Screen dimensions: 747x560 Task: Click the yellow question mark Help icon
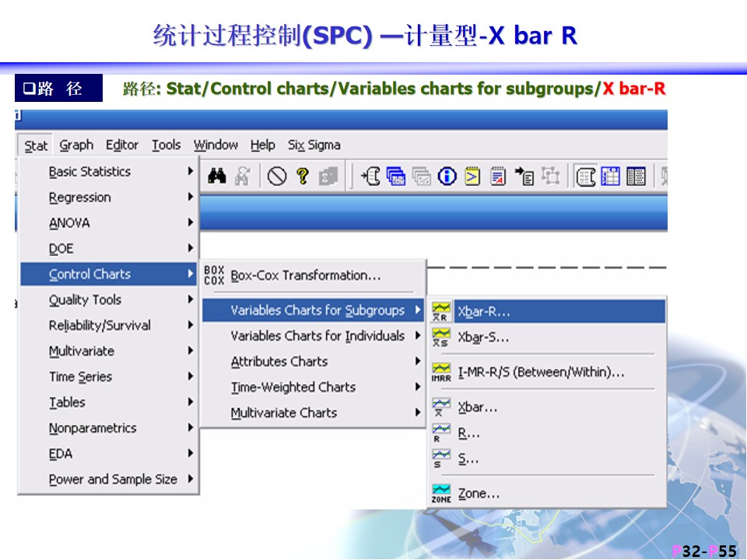(302, 177)
